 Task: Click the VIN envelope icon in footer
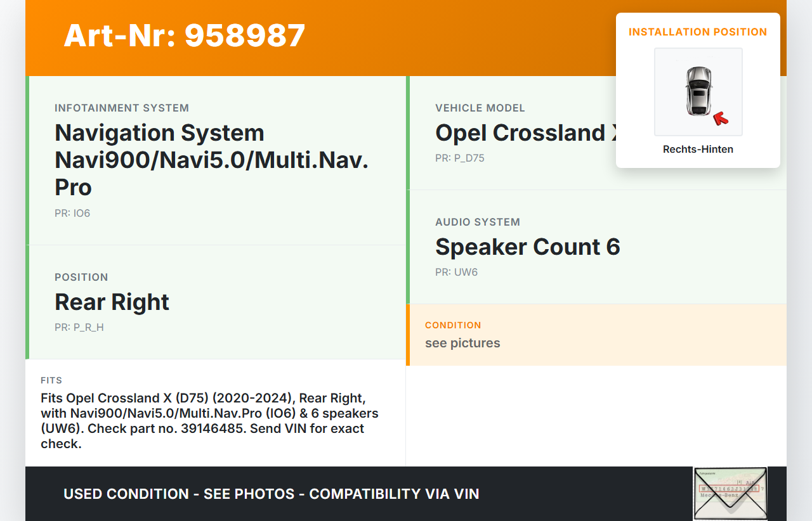pyautogui.click(x=730, y=493)
